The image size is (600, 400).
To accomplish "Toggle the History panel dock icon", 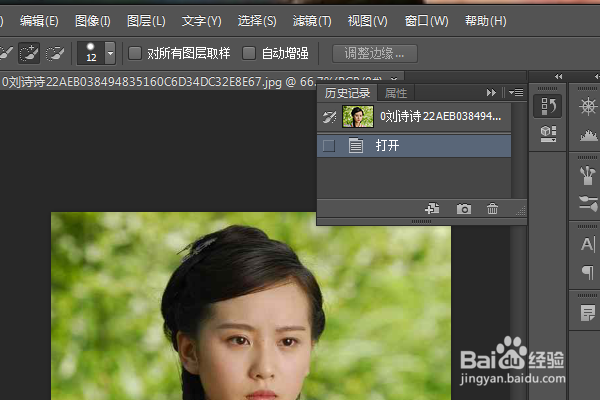I will 548,106.
